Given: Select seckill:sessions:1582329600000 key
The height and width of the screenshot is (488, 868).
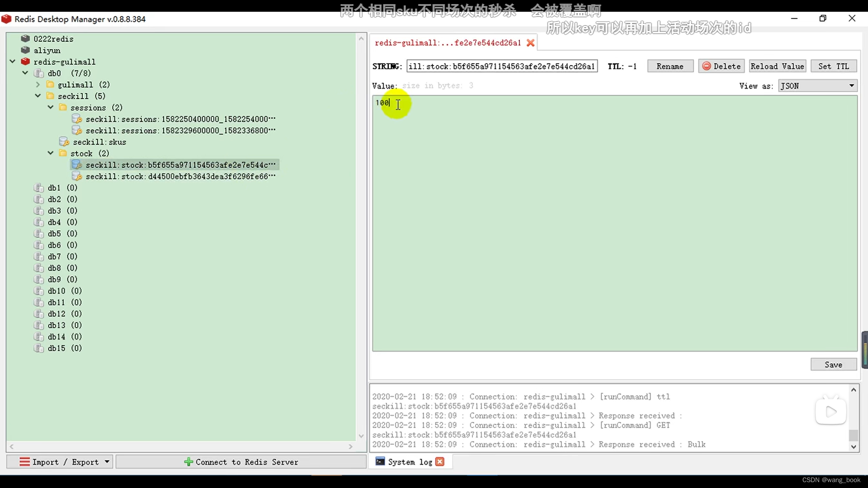Looking at the screenshot, I should click(x=180, y=130).
